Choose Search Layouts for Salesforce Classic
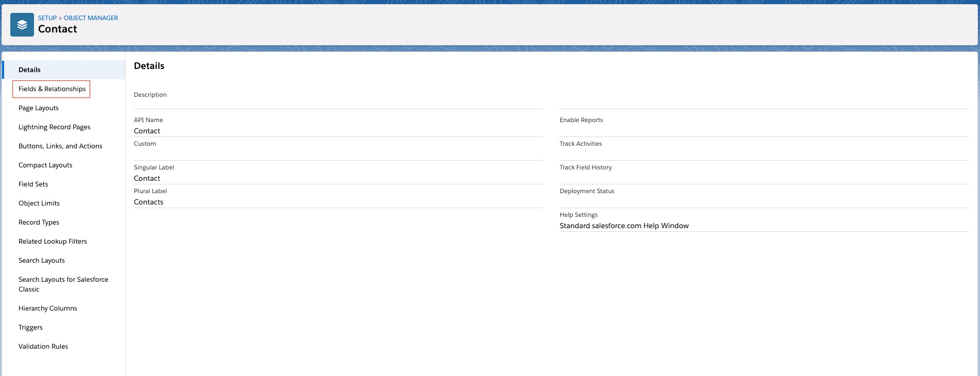 point(63,284)
